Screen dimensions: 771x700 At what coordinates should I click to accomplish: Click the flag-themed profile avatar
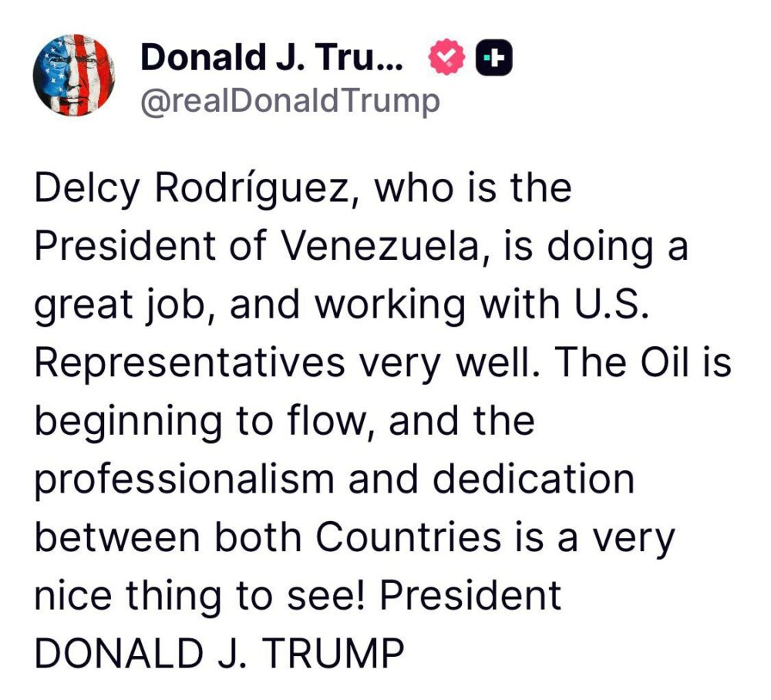pyautogui.click(x=74, y=75)
